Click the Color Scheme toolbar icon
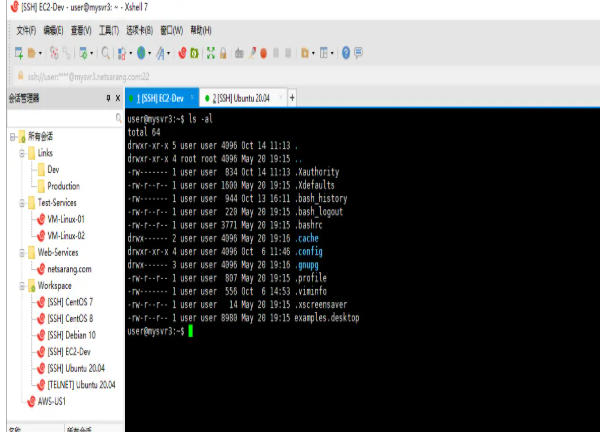Screen dimensions: 600x432 tap(122, 53)
